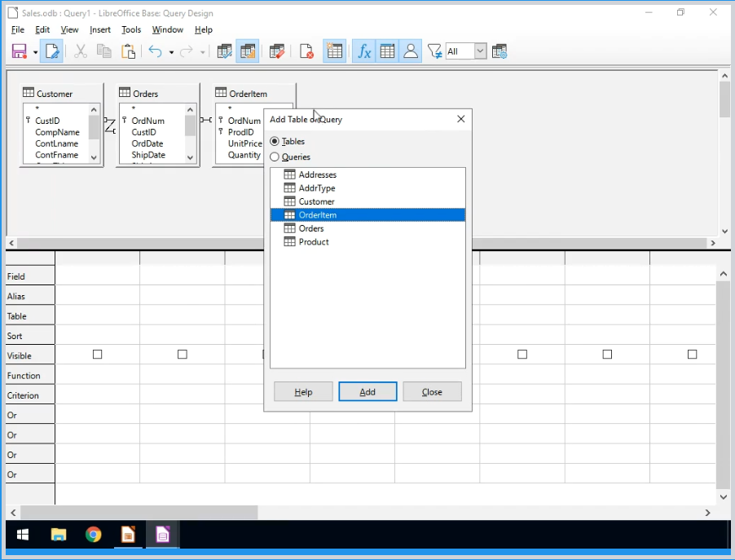This screenshot has width=735, height=560.
Task: Toggle the Functions fx icon
Action: click(363, 51)
